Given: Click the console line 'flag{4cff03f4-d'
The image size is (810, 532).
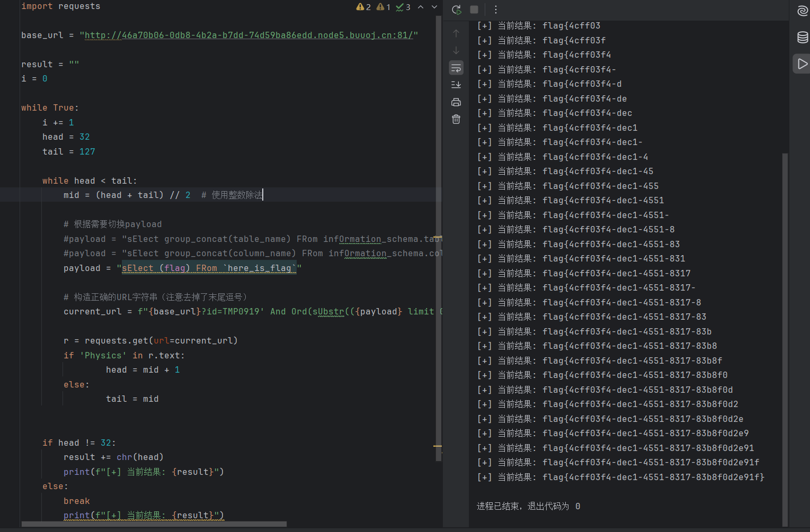Looking at the screenshot, I should point(549,84).
